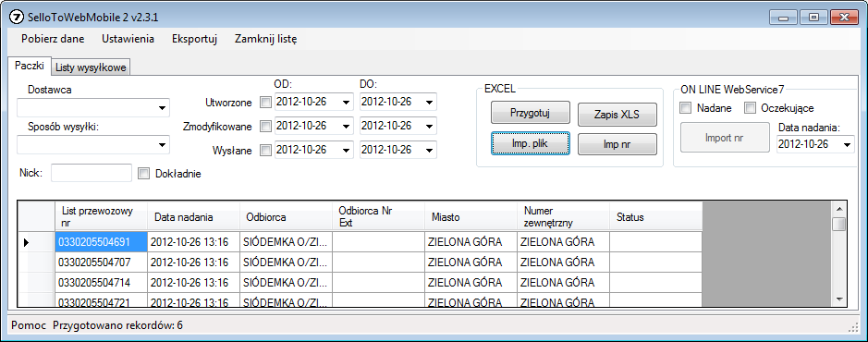868x342 pixels.
Task: Click Pomoc in the status bar
Action: click(x=29, y=325)
